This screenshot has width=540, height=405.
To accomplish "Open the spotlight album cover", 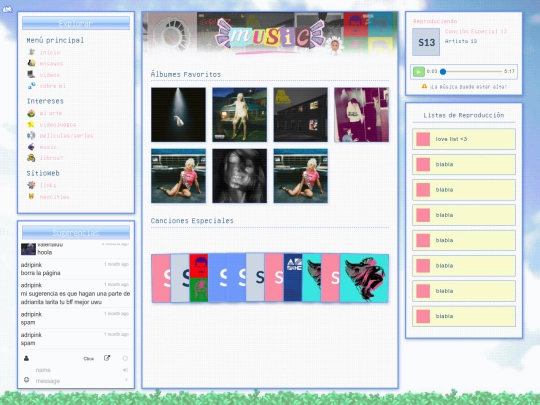I will click(178, 114).
